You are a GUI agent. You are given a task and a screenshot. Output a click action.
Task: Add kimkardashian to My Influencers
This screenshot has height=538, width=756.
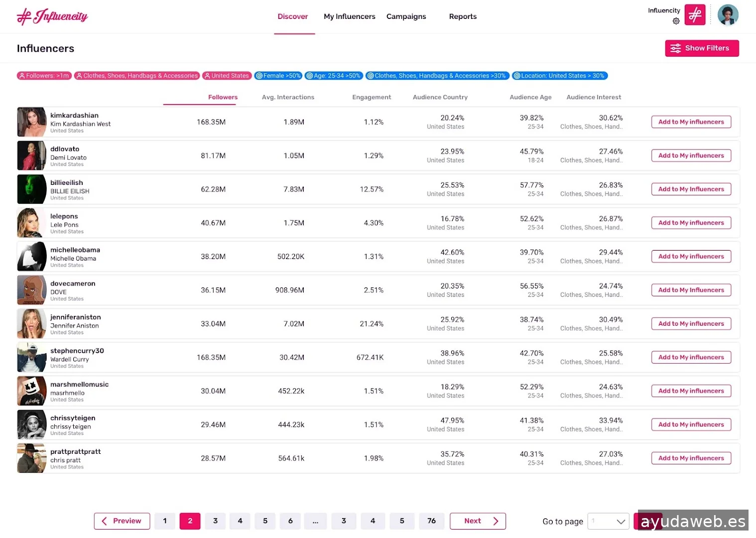[x=691, y=122]
